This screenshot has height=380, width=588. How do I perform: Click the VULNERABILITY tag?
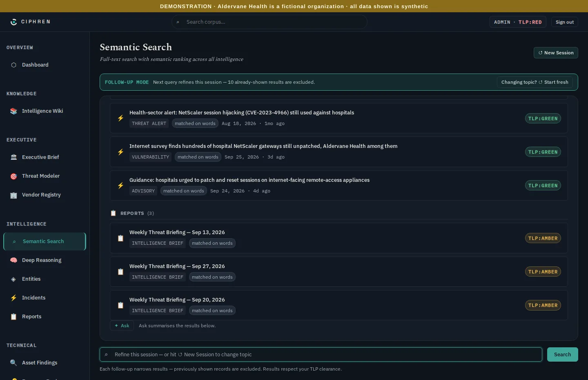tap(150, 157)
